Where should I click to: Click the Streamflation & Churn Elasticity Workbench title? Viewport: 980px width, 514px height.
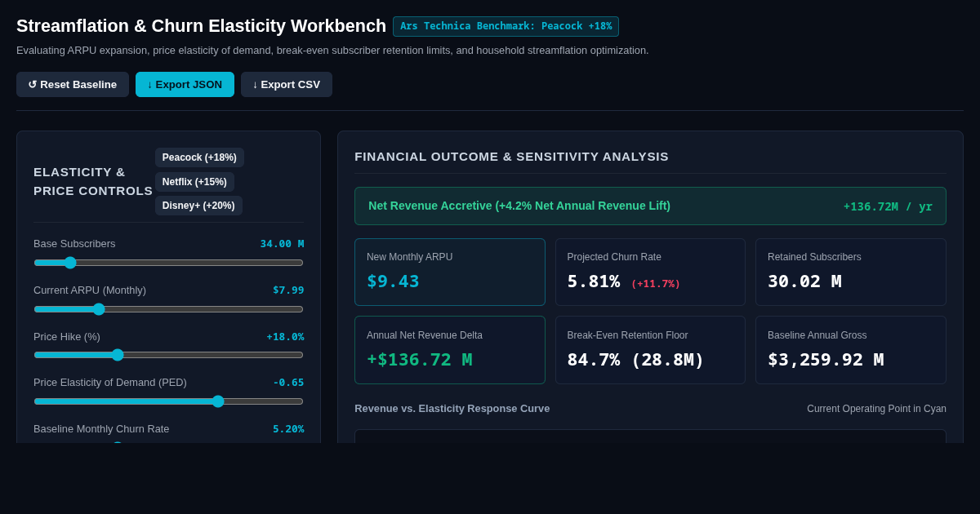click(201, 26)
